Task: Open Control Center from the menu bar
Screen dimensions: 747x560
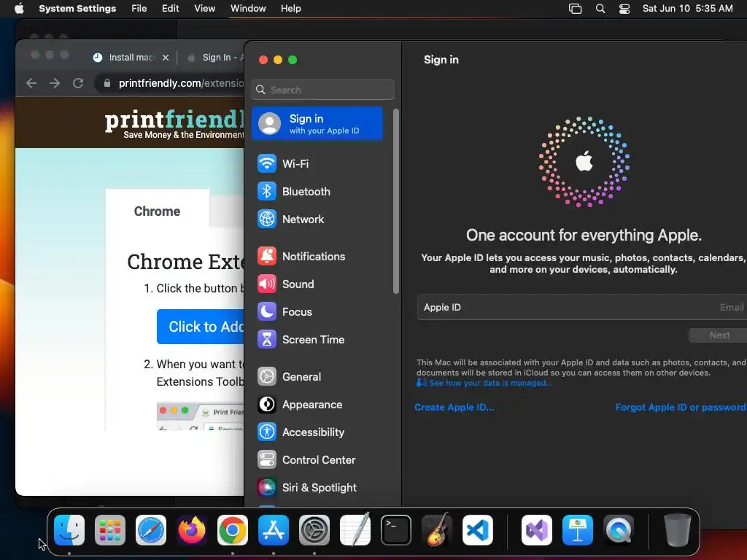Action: 624,9
